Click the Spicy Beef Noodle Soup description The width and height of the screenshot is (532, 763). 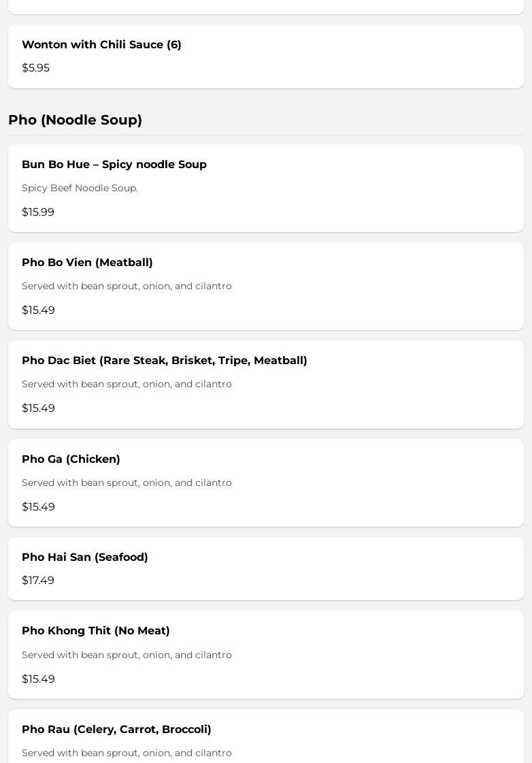pos(80,188)
